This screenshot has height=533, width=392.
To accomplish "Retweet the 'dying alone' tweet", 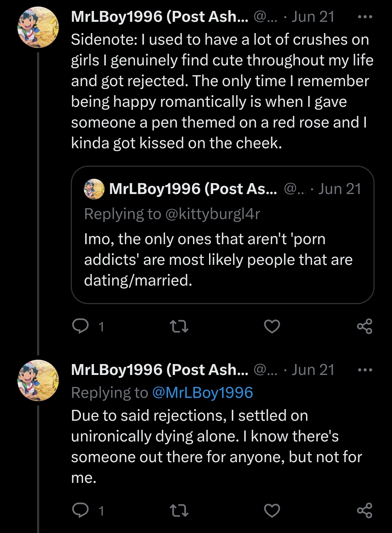I will coord(179,510).
